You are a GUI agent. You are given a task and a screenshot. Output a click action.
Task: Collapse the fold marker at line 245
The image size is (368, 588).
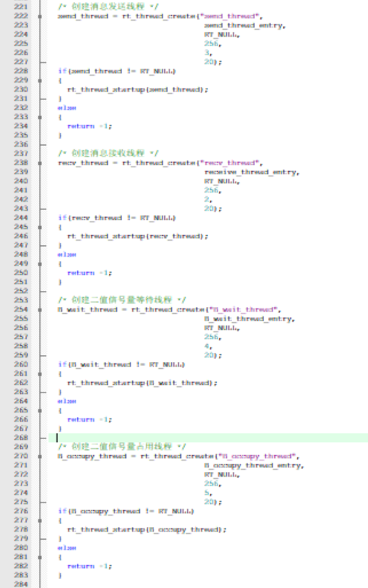(40, 228)
